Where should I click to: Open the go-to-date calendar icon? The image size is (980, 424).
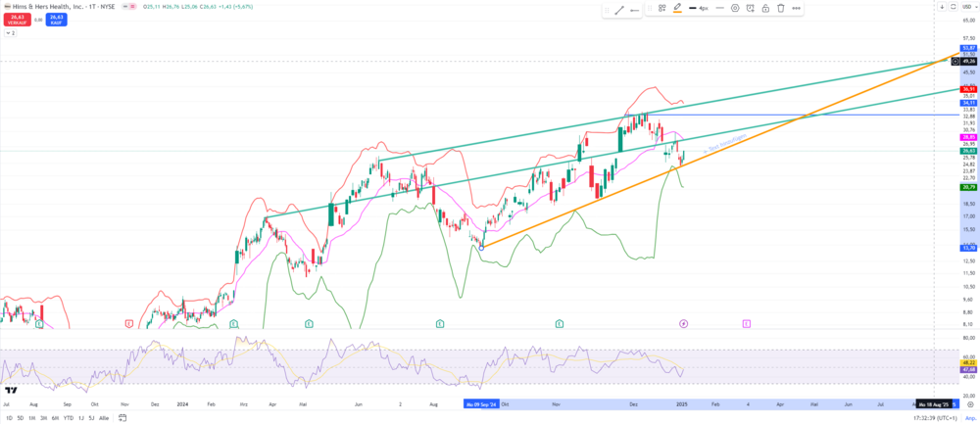tap(122, 418)
